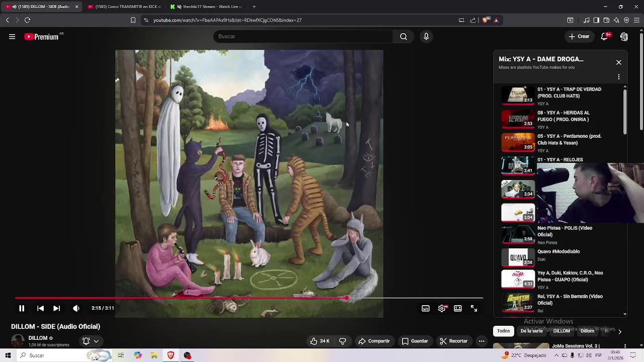Screen dimensions: 644x362
Task: Click the magnifying glass search button
Action: coord(404,36)
